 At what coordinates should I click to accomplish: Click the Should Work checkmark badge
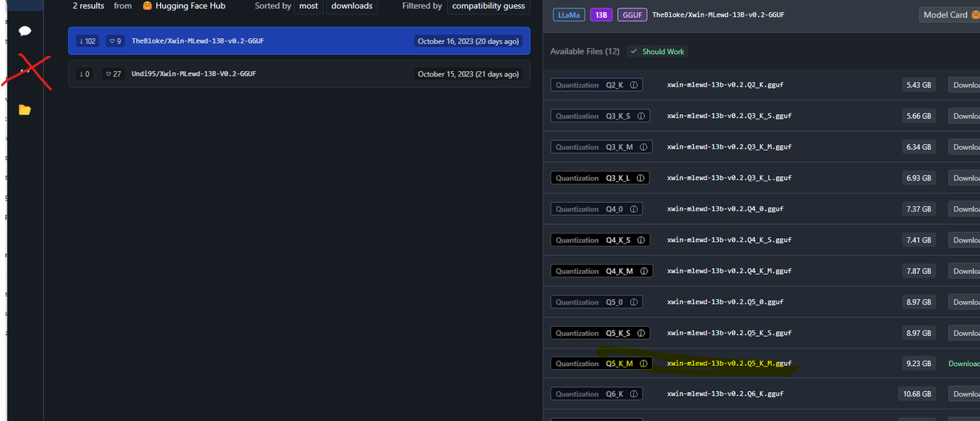coord(658,51)
